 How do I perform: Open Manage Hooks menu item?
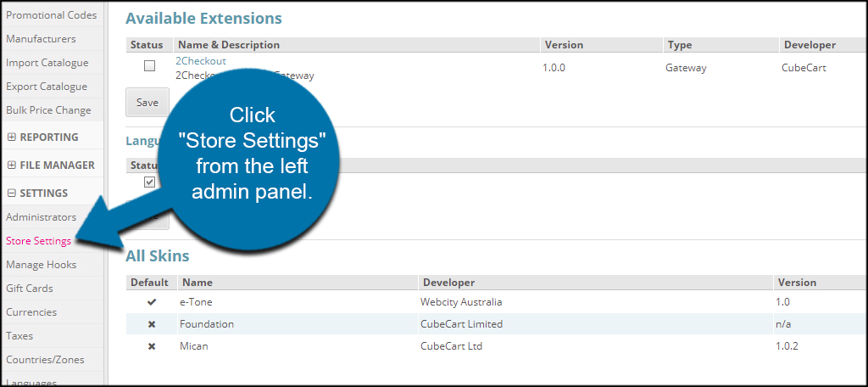(x=41, y=265)
